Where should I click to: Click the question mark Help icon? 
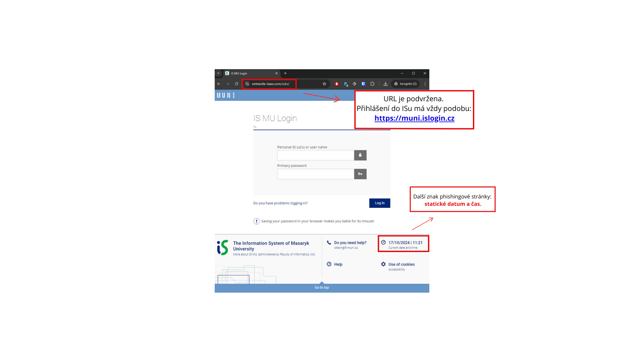coord(329,264)
